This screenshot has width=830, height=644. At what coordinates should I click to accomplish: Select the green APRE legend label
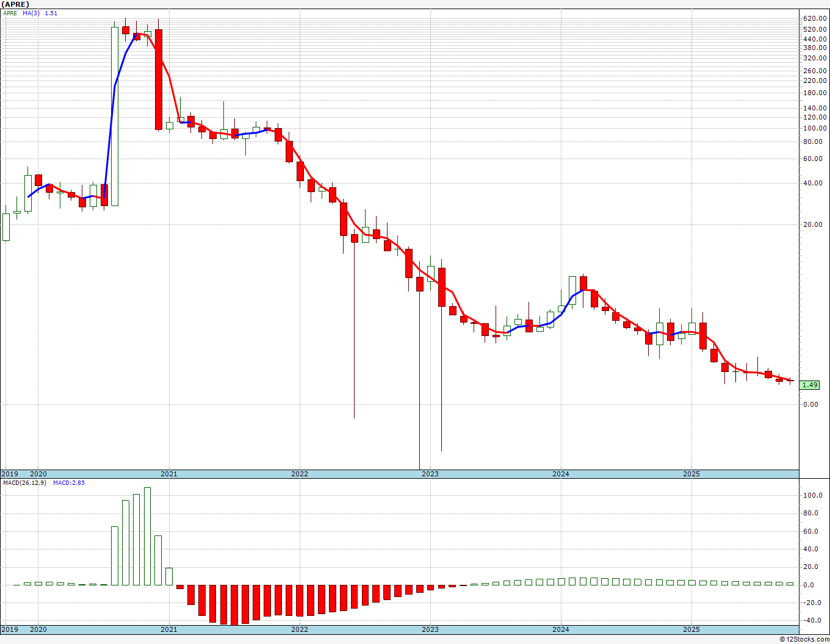click(10, 13)
